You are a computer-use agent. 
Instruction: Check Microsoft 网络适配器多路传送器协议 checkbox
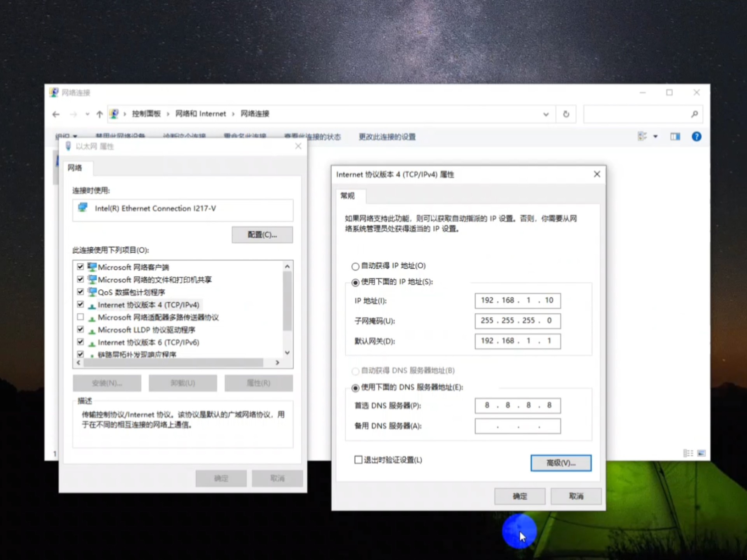click(81, 317)
